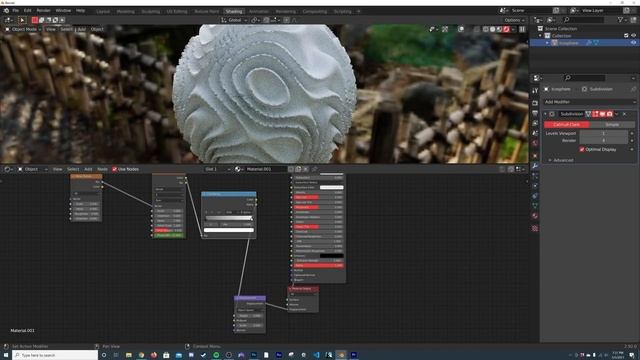Screen dimensions: 640x360
Task: Select Simple subdivision type
Action: point(612,124)
